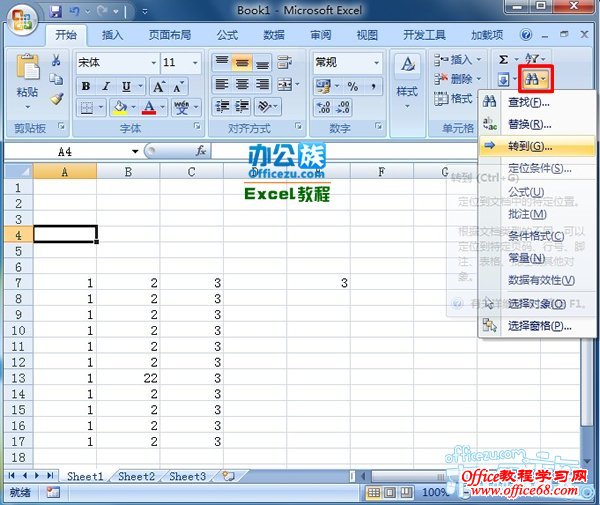The image size is (600, 505).
Task: Click the AutoSum sigma icon
Action: point(504,60)
